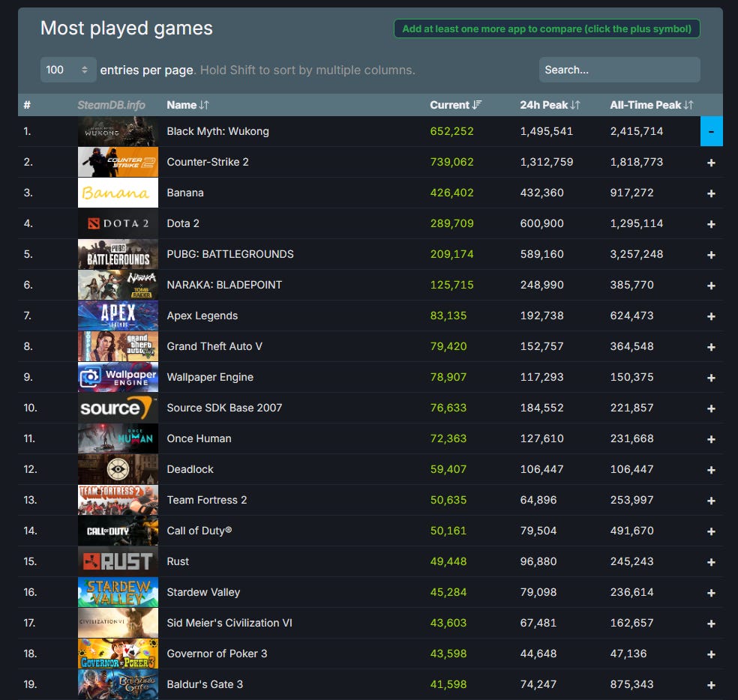The width and height of the screenshot is (738, 700).
Task: Open Counter-Strike 2 name link
Action: (x=208, y=162)
